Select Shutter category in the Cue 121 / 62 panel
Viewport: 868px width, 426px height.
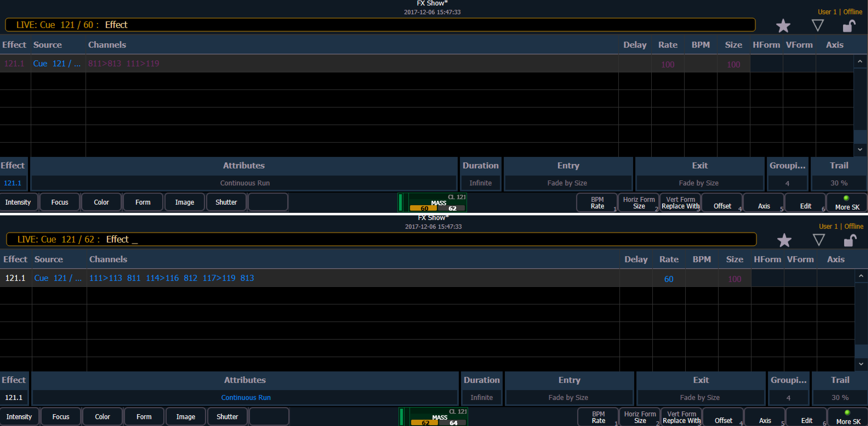coord(227,417)
